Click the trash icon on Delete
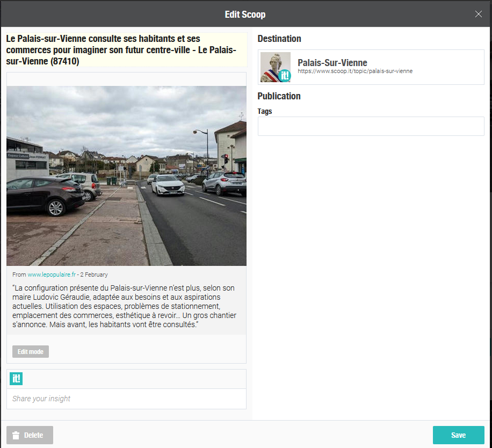 pos(16,436)
